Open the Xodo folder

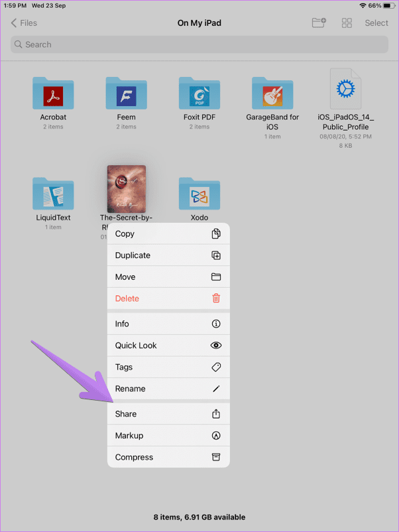(199, 194)
